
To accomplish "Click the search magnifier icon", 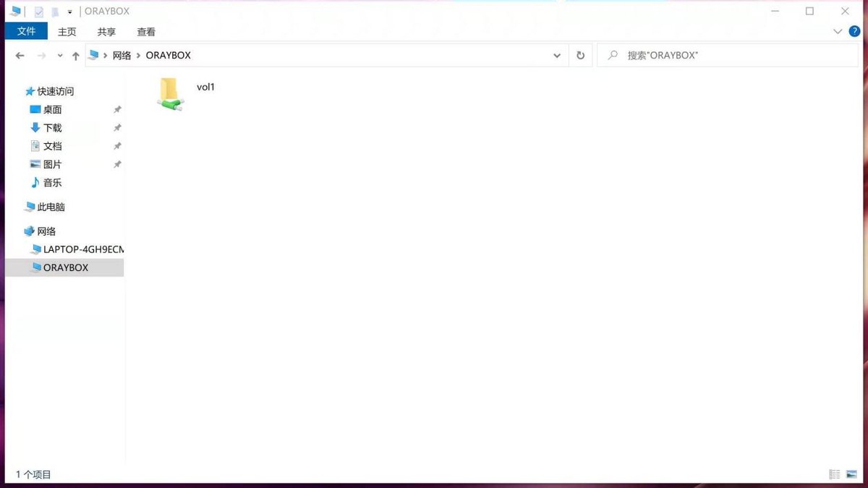I will click(x=613, y=56).
